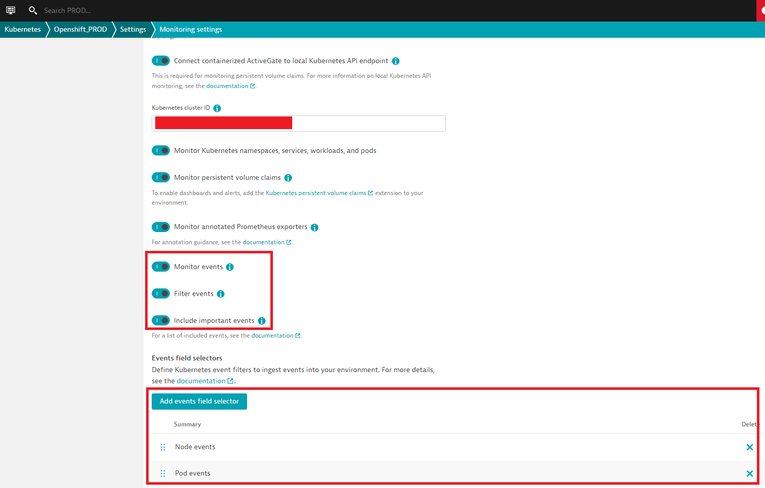Select the Pod events row

click(x=453, y=473)
